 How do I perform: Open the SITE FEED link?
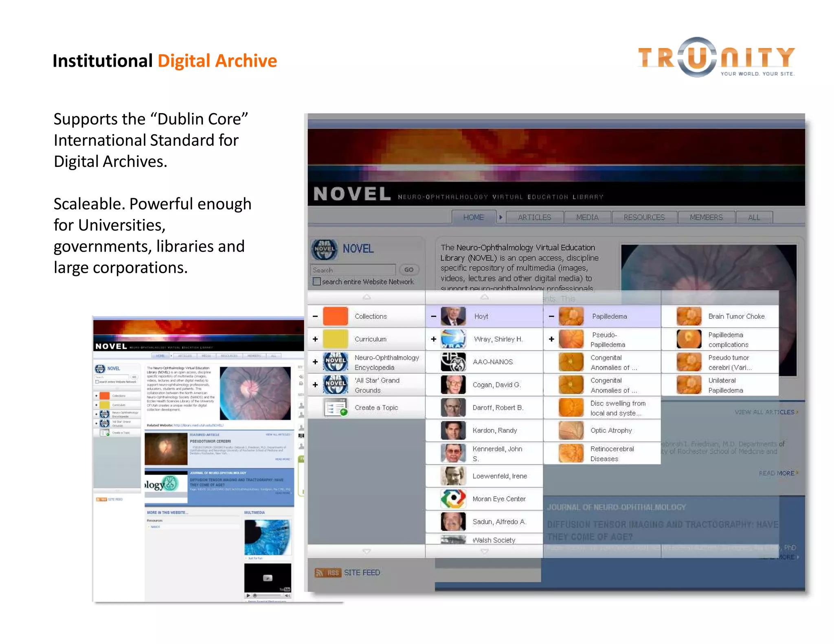click(362, 572)
